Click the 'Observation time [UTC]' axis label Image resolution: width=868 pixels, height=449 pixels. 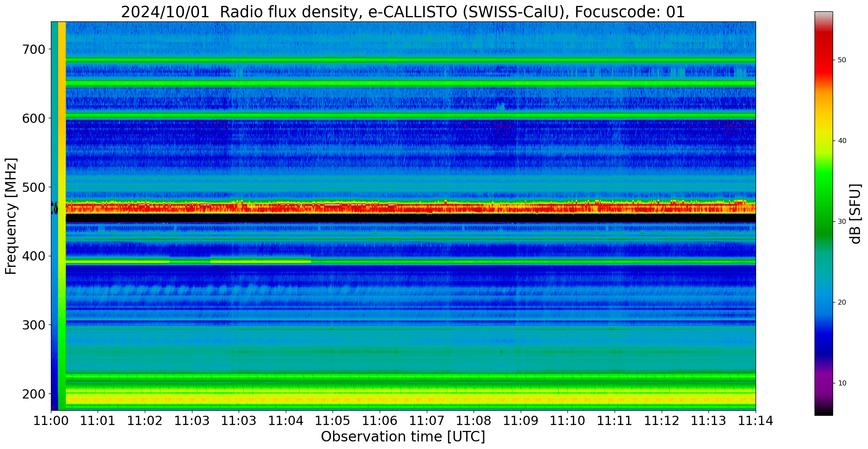coord(403,436)
